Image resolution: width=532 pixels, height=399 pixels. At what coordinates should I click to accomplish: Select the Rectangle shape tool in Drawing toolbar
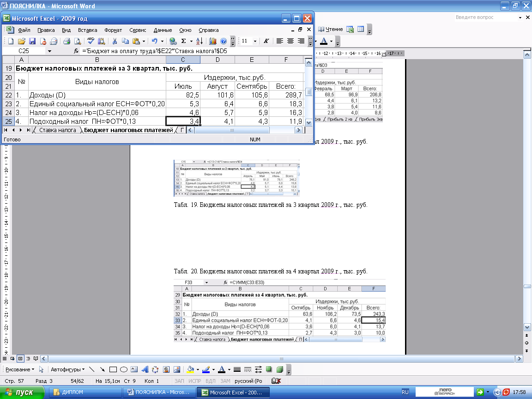click(113, 369)
